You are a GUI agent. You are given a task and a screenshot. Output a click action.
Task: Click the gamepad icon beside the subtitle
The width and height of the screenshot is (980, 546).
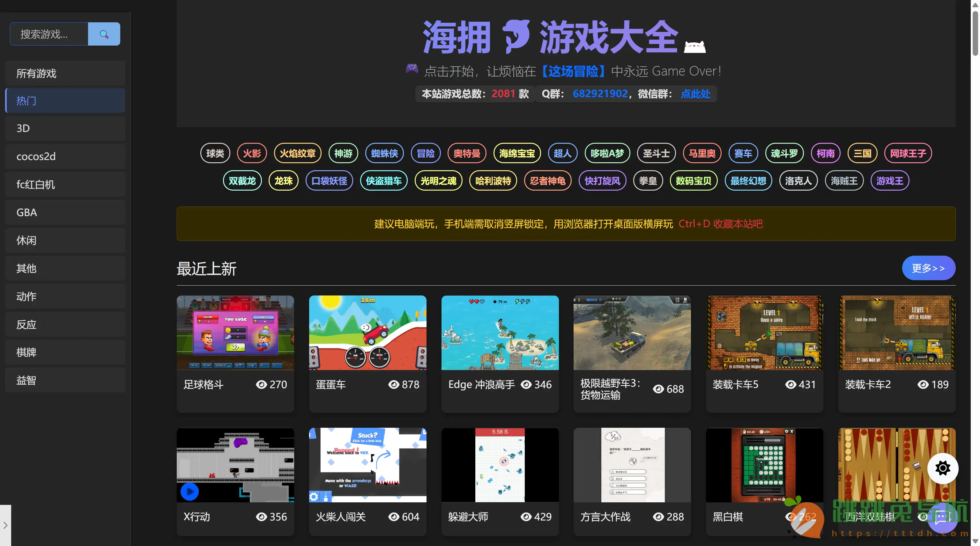tap(412, 69)
